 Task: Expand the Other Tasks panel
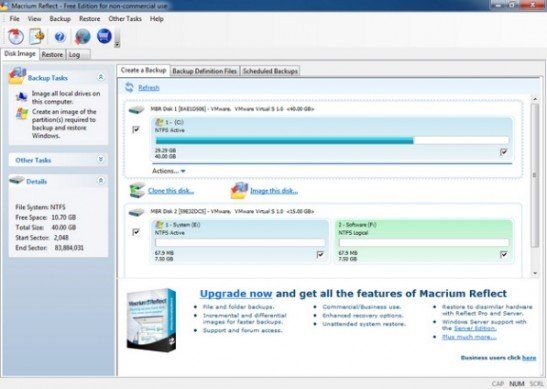[x=100, y=159]
